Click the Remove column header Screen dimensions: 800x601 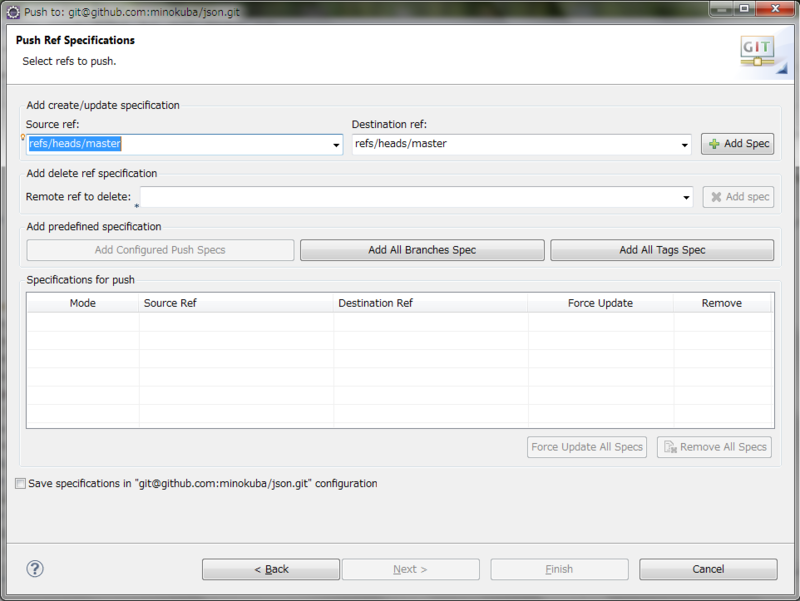722,303
